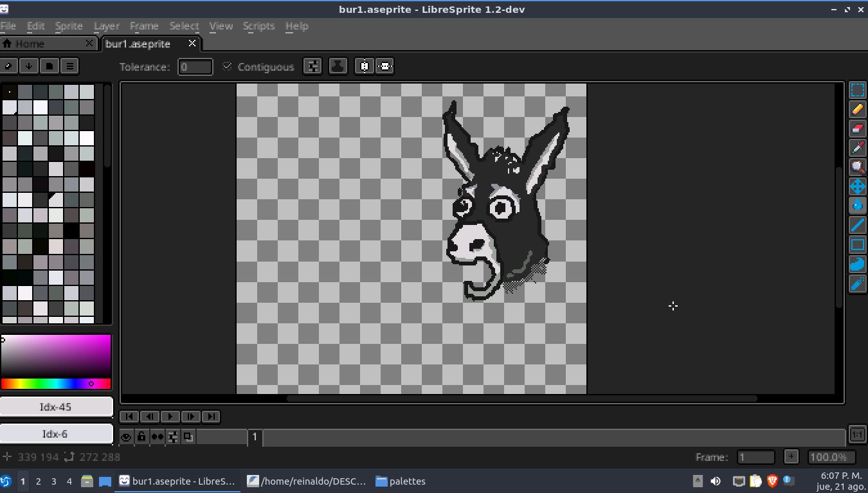Play the animation

(170, 417)
